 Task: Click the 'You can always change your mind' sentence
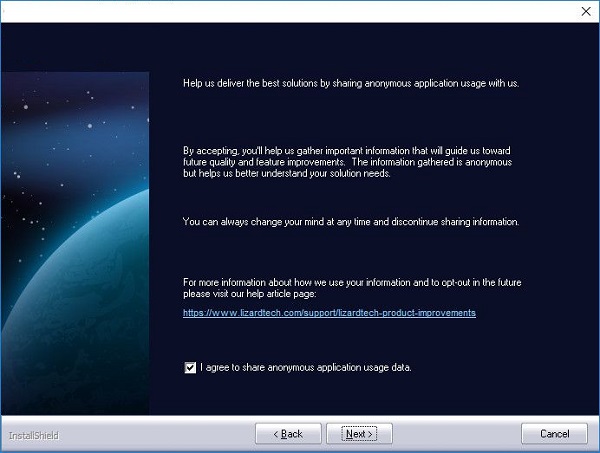click(x=351, y=222)
